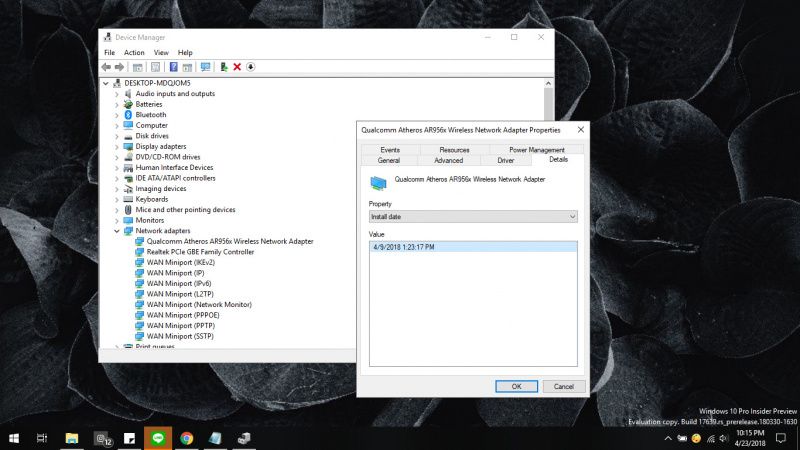
Task: Switch to the Advanced tab
Action: (448, 160)
